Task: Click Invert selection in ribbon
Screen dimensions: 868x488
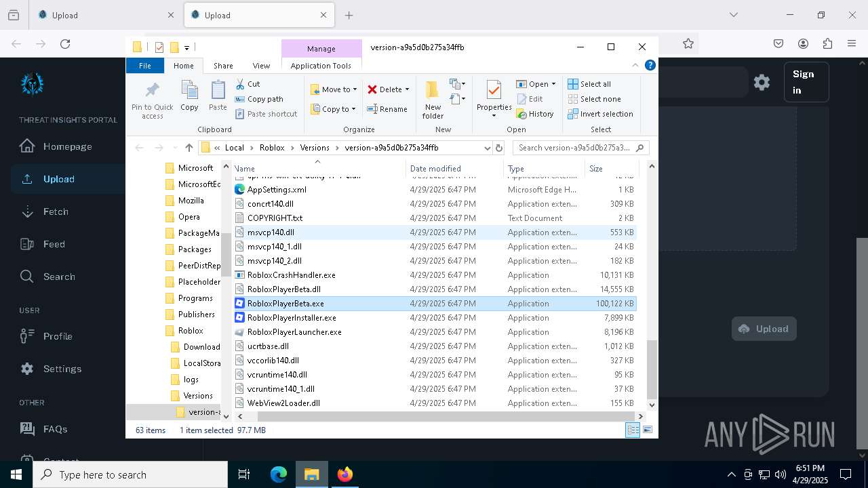Action: click(x=600, y=114)
